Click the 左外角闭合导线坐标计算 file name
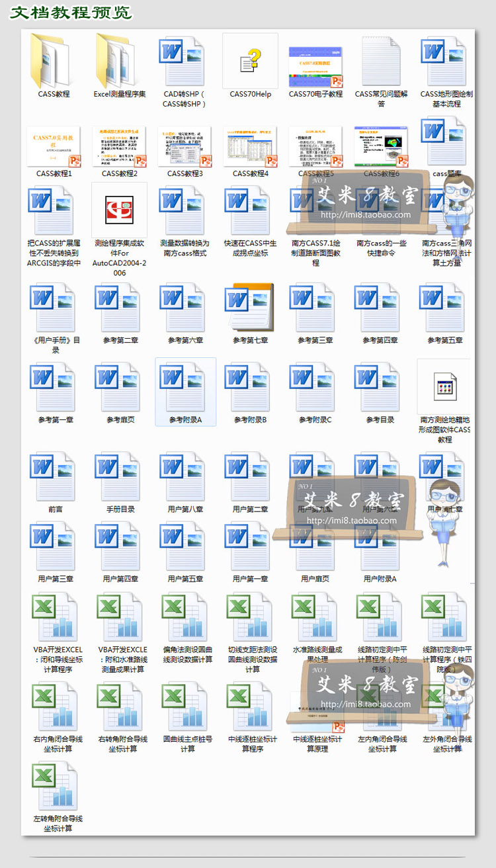This screenshot has height=868, width=496. coord(448,744)
